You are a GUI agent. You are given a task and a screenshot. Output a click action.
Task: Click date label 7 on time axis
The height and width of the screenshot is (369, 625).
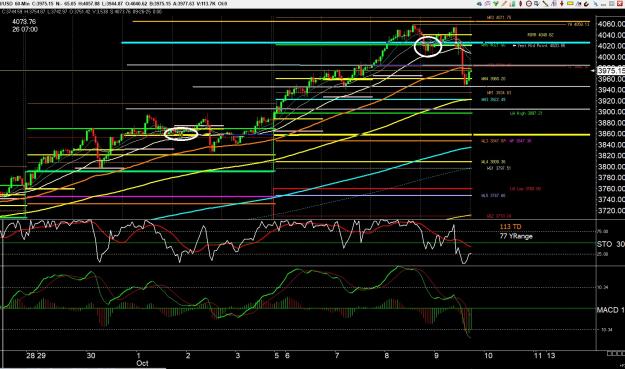[x=337, y=355]
